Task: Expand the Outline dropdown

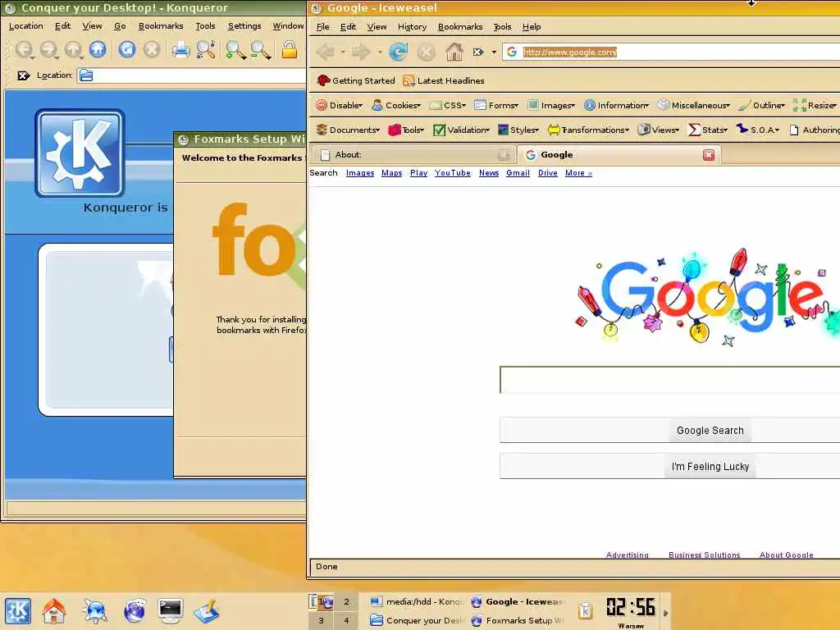Action: tap(762, 106)
